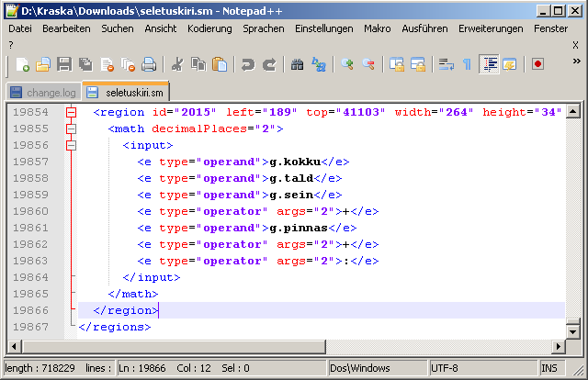This screenshot has height=380, width=588.
Task: Collapse the math fold marker on line 19855
Action: pyautogui.click(x=72, y=129)
